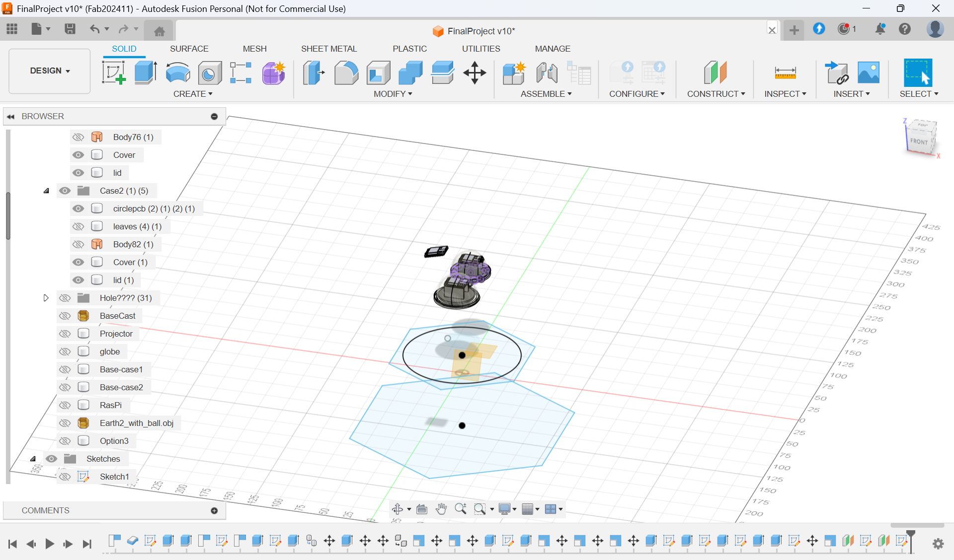
Task: Open the ASSEMBLE dropdown menu
Action: coord(546,94)
